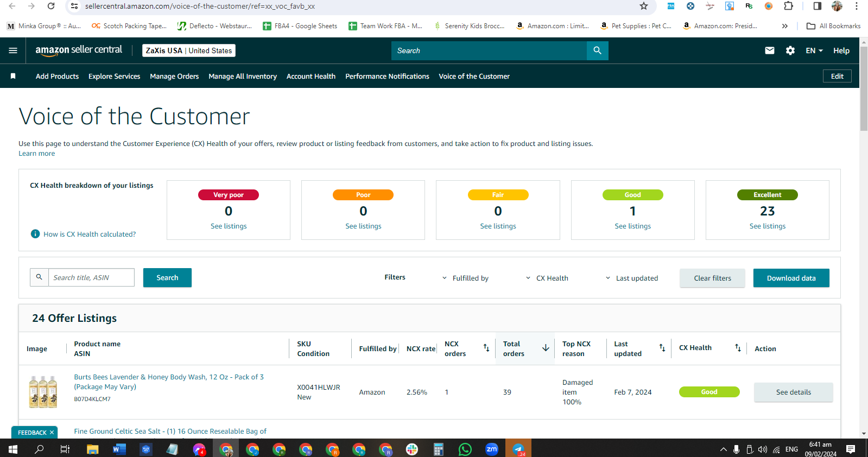
Task: Open the Chrome profile avatar
Action: (x=837, y=6)
